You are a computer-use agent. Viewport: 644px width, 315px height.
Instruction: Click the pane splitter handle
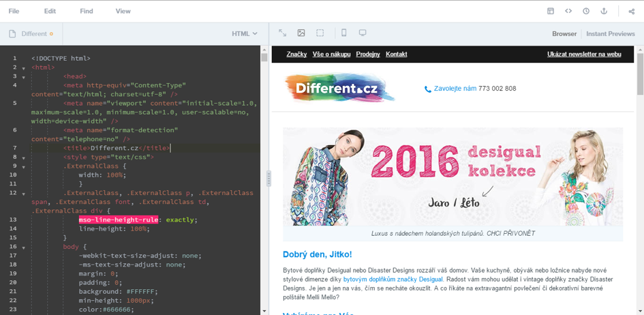269,179
